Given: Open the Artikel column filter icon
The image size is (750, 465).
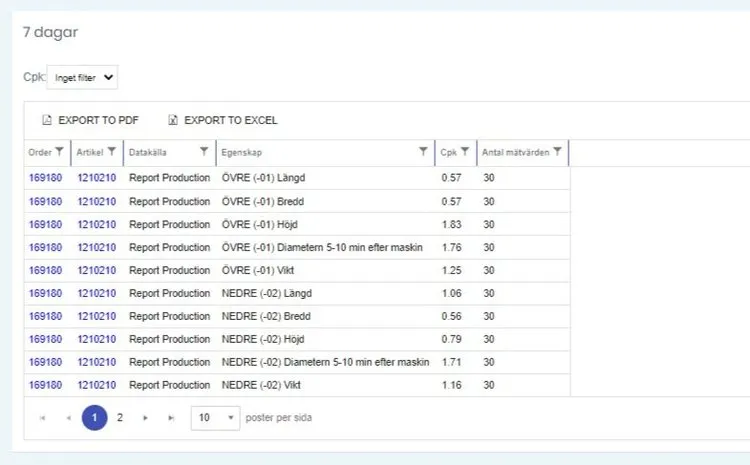Looking at the screenshot, I should point(111,152).
